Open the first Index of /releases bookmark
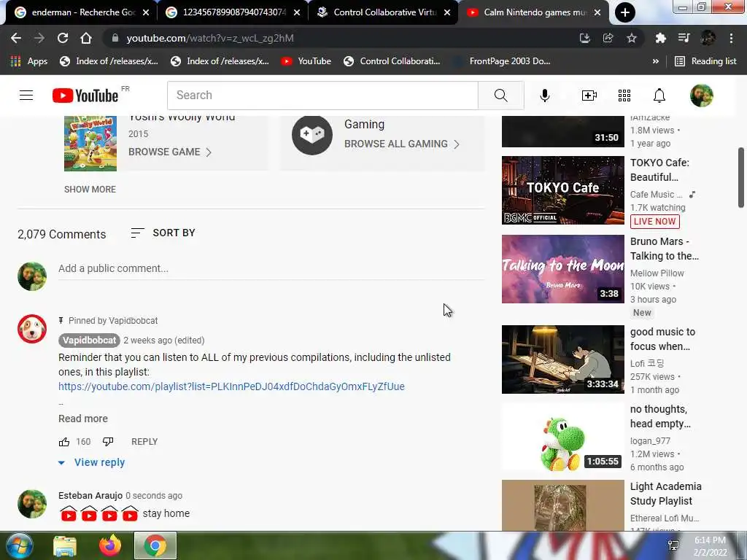 click(109, 61)
